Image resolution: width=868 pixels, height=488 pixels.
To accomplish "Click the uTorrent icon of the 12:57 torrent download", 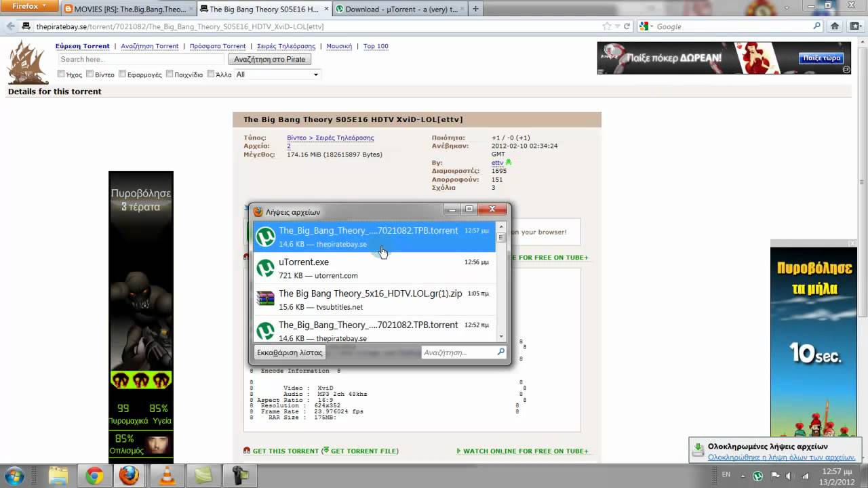I will coord(265,237).
